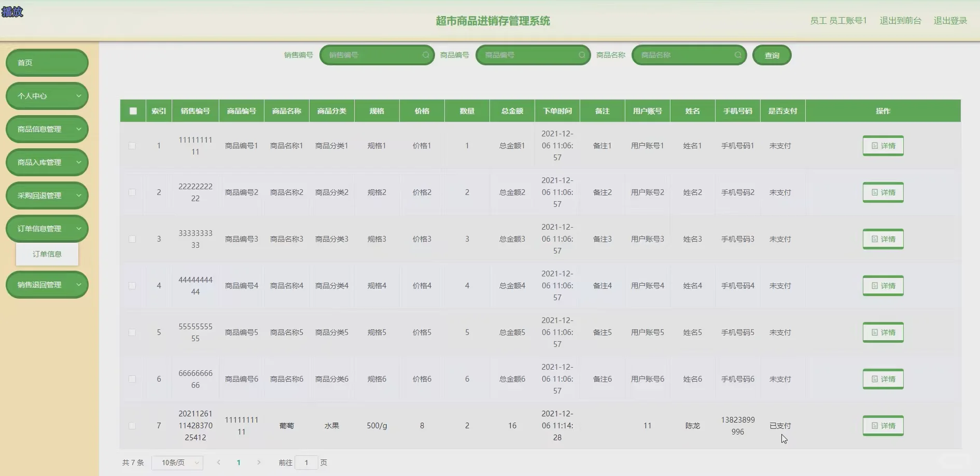Open 详情 for 葡萄 row
980x476 pixels.
883,426
